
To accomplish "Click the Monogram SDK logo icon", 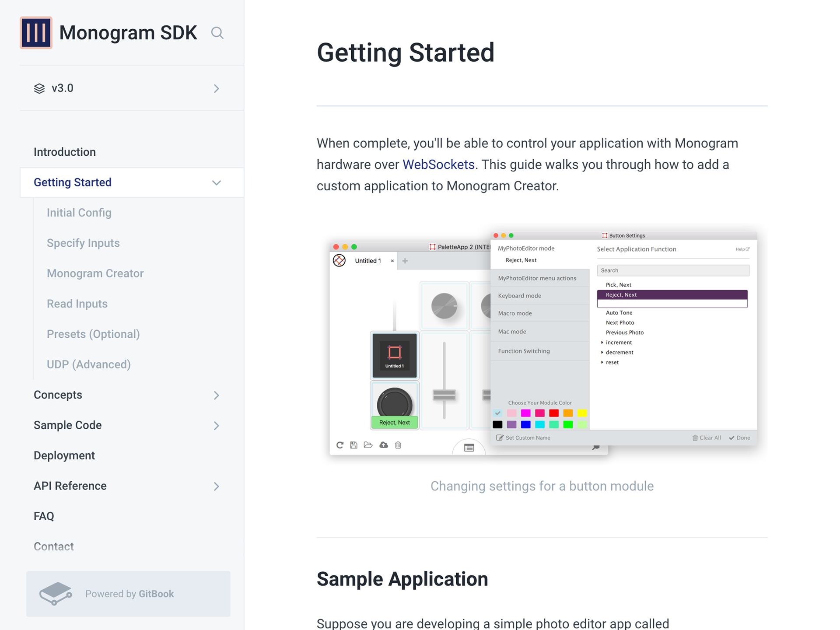I will pos(36,33).
